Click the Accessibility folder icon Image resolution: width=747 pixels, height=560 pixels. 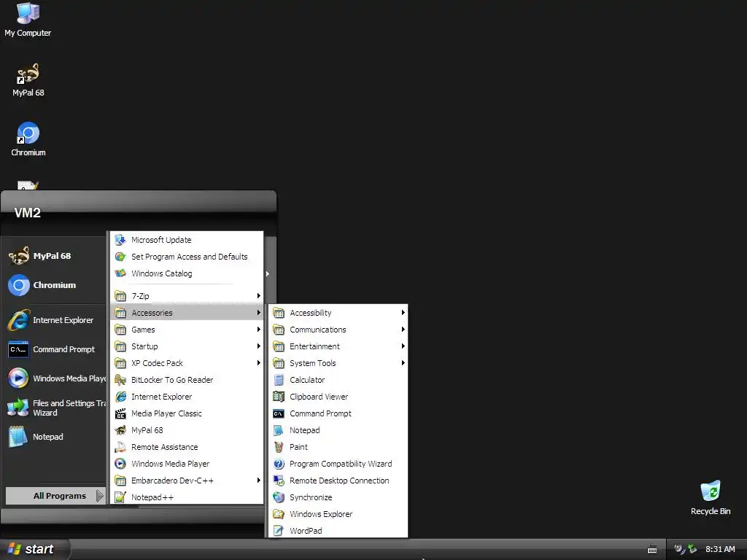coord(279,313)
